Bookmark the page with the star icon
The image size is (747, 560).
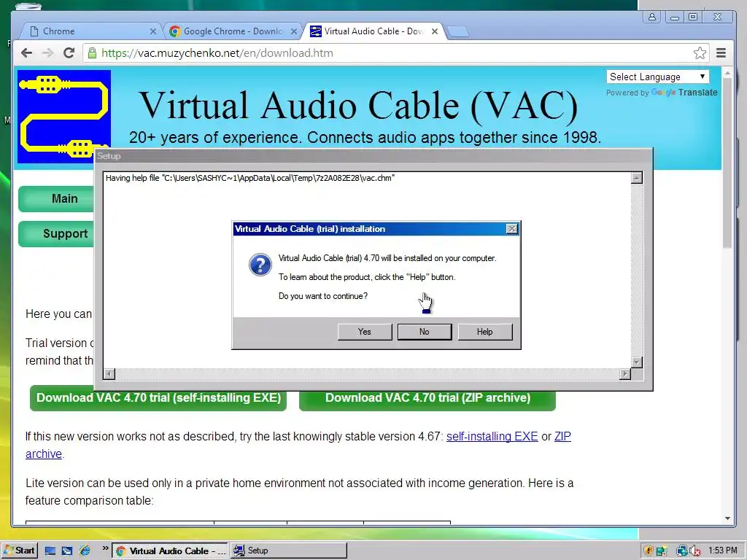(x=700, y=52)
